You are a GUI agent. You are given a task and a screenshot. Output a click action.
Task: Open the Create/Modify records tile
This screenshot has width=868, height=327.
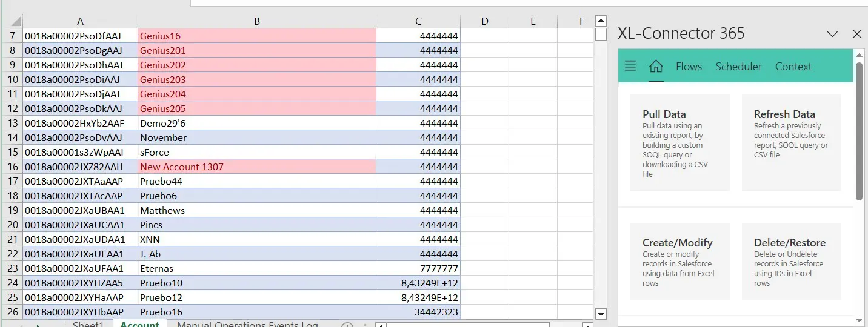(679, 261)
